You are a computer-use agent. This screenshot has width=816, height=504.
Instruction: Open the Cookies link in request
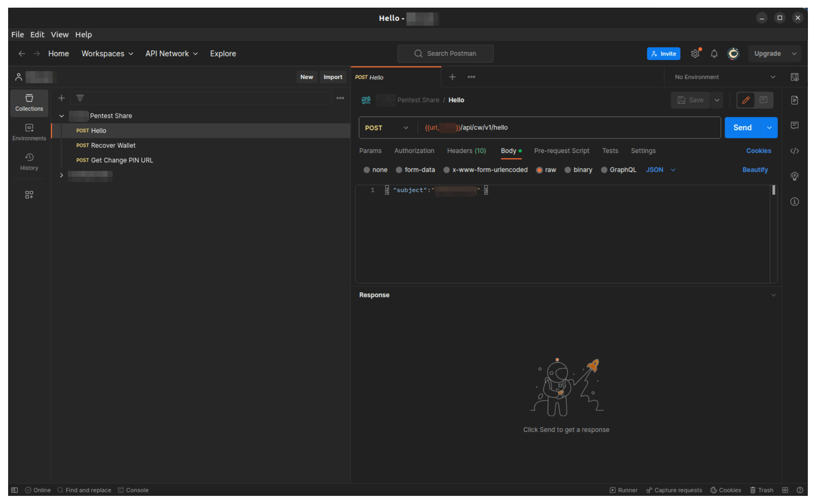pos(759,151)
